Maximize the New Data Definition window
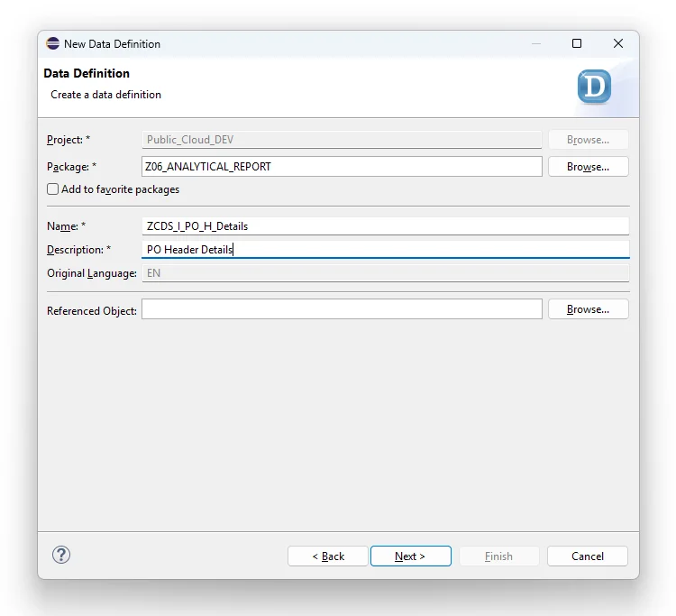Screen dimensions: 676x616 tap(577, 43)
